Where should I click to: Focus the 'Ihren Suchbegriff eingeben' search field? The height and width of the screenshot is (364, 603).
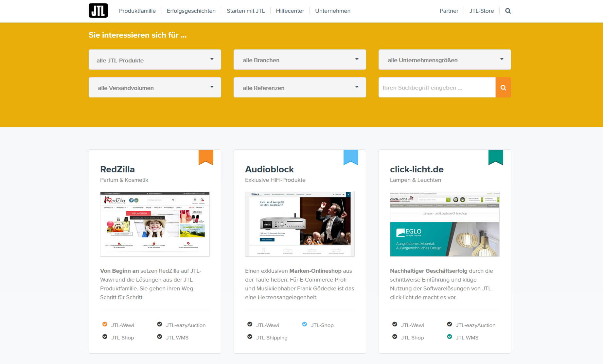(x=437, y=87)
